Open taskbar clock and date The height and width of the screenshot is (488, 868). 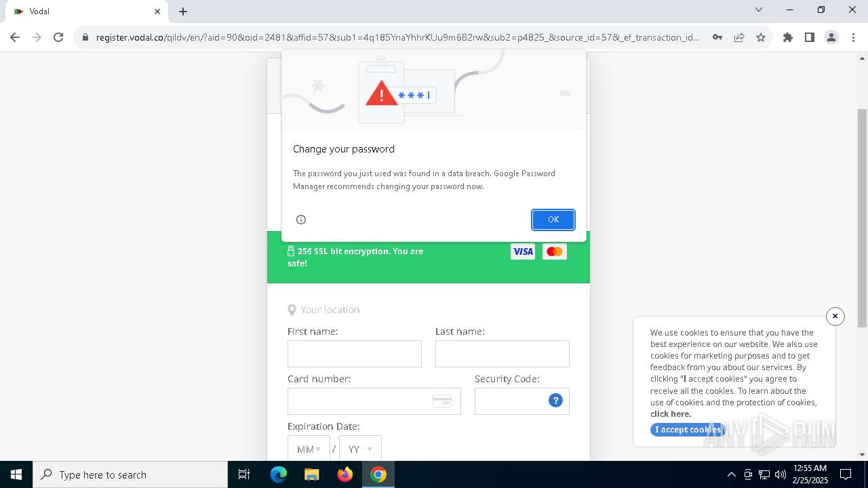[810, 474]
